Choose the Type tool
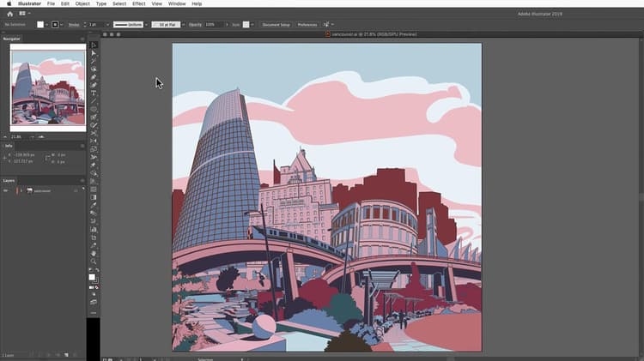This screenshot has width=644, height=361. pyautogui.click(x=94, y=93)
